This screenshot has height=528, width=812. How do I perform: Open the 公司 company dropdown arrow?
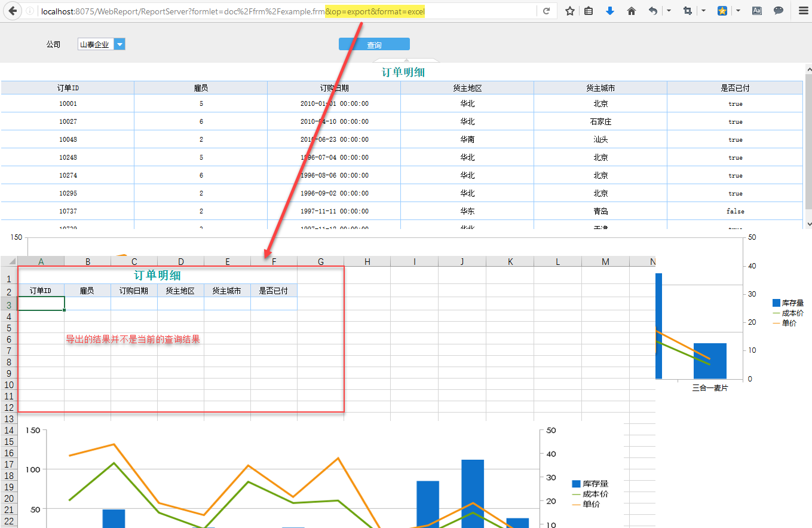coord(119,44)
